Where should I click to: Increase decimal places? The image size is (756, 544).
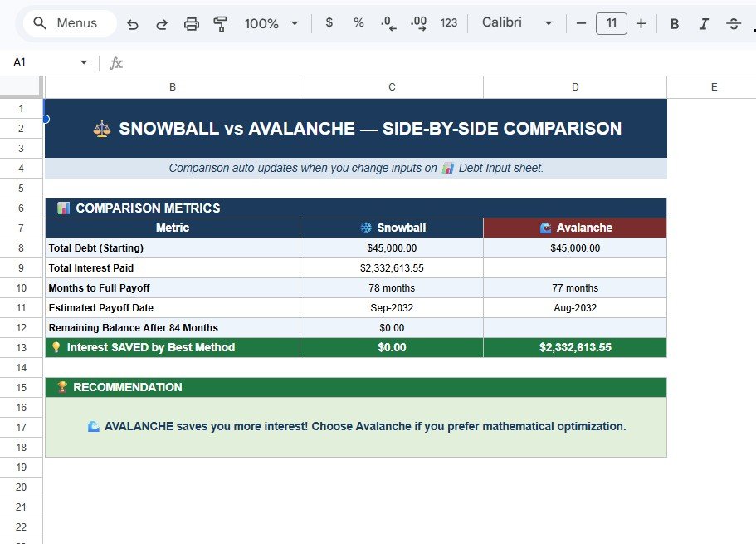pyautogui.click(x=417, y=23)
